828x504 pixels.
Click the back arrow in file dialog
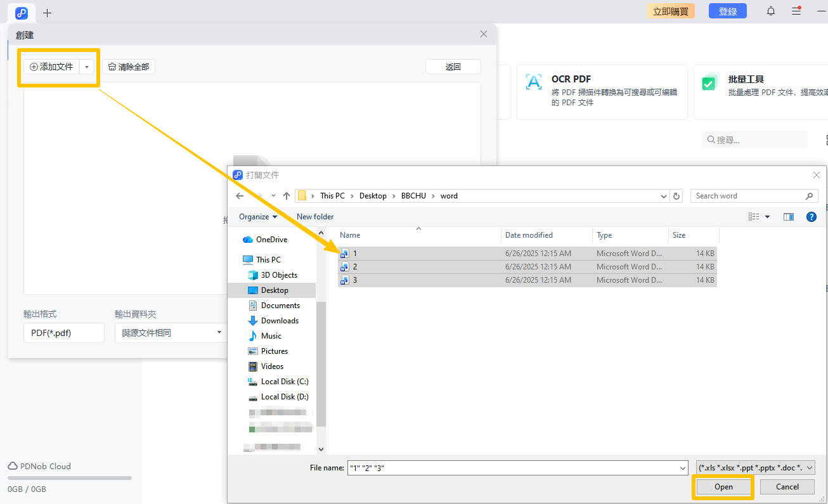point(240,196)
